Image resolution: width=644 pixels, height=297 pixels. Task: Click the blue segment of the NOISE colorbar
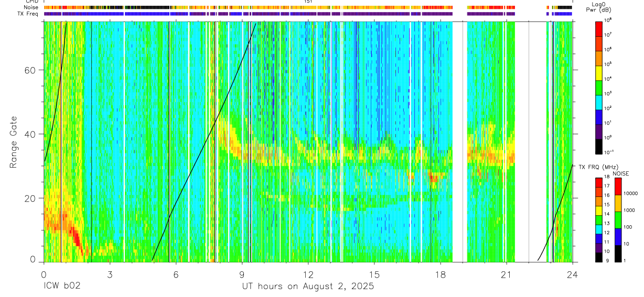tap(617, 236)
